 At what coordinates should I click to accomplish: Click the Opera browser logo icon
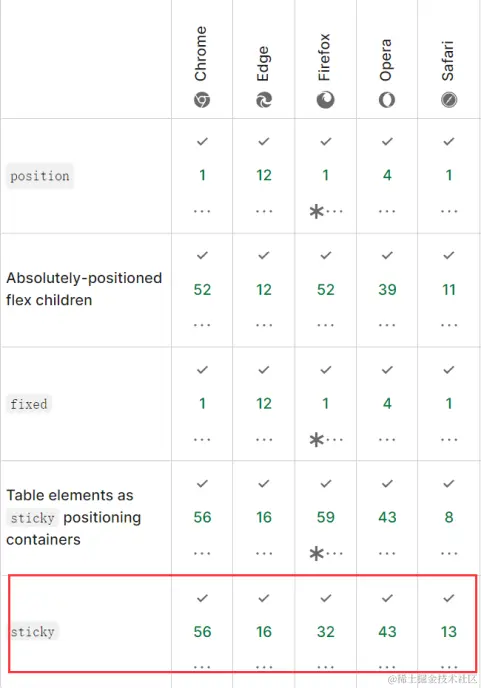pyautogui.click(x=387, y=100)
